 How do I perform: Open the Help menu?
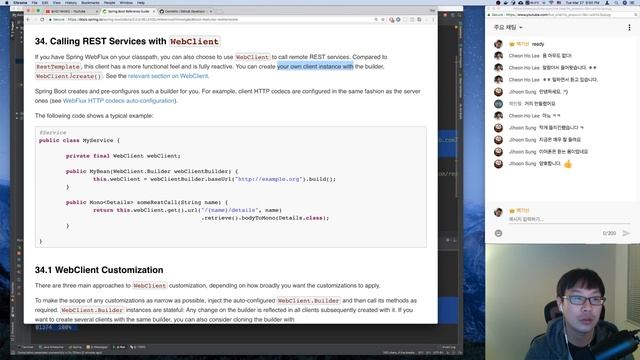coord(141,2)
